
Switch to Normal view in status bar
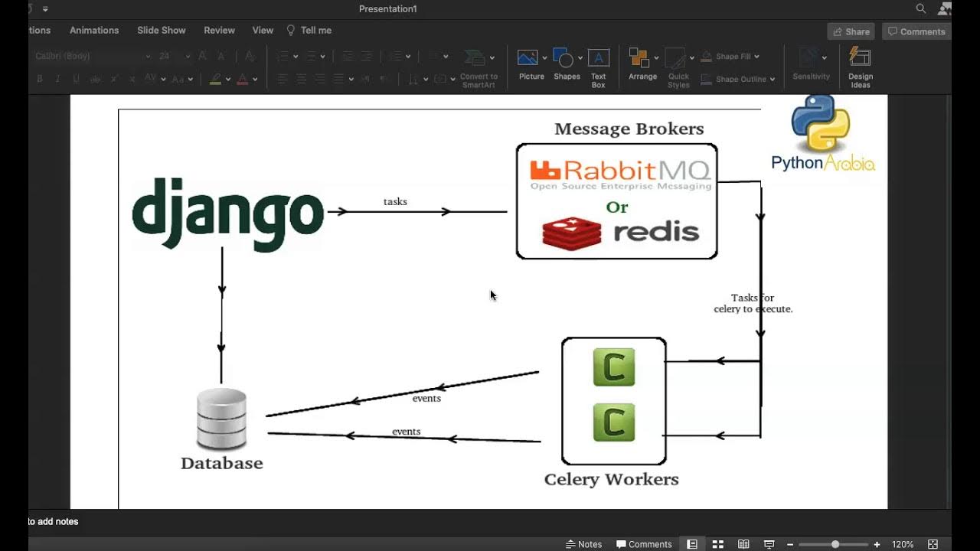(692, 544)
